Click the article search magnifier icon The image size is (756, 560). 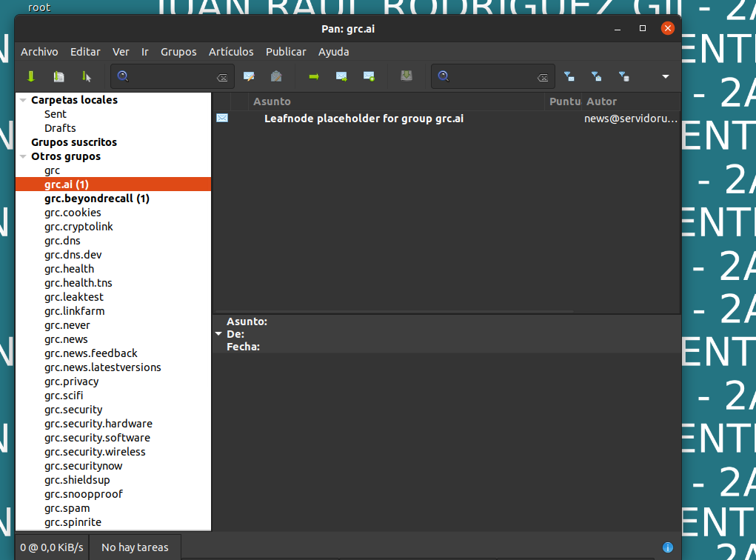click(444, 76)
